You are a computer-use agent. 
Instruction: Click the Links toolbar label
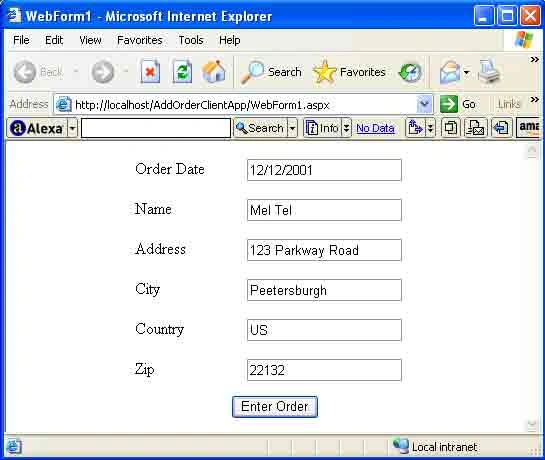(509, 104)
